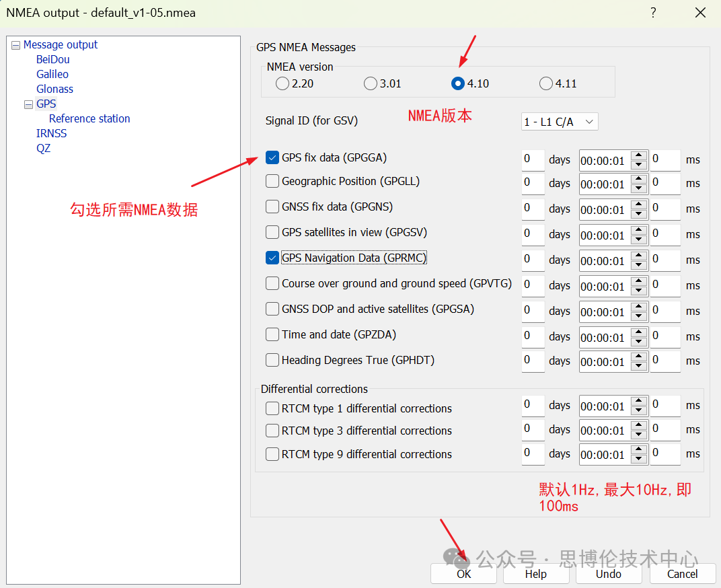
Task: Enable GPS satellites in view (GPGSV)
Action: 272,232
